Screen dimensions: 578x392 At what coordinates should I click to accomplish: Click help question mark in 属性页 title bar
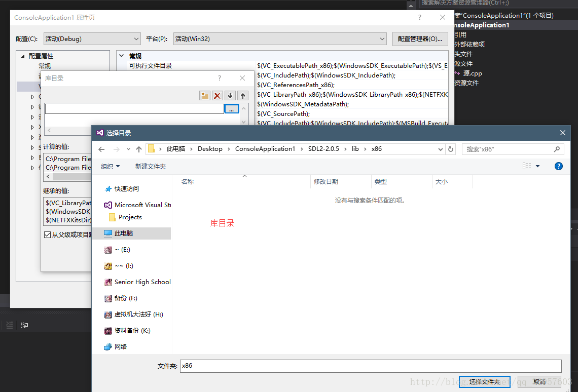click(419, 17)
